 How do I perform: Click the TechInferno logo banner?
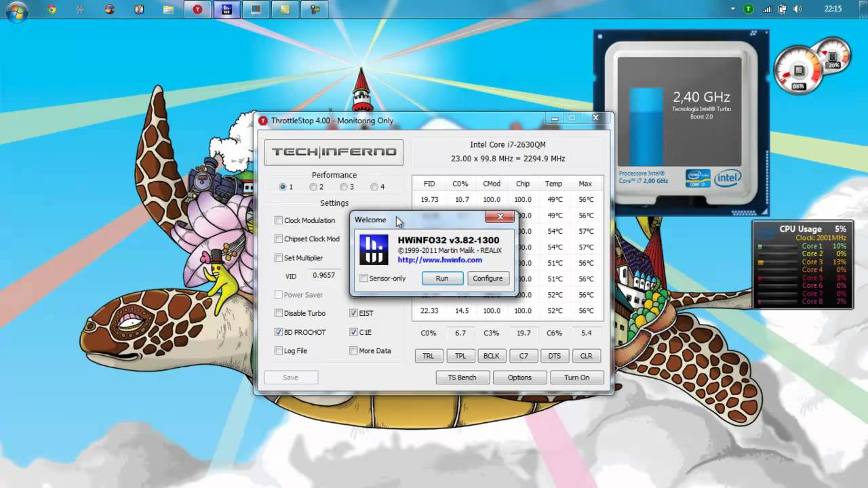click(334, 152)
